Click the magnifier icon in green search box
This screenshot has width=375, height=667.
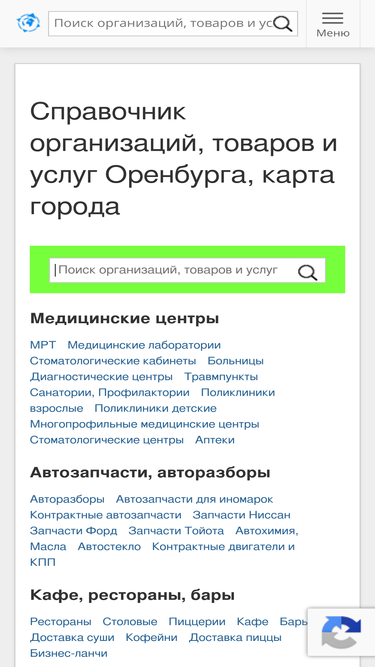point(307,272)
